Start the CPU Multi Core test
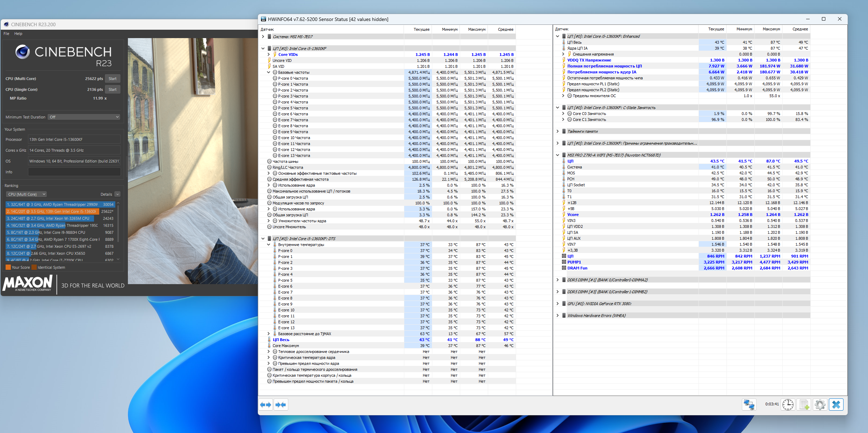The image size is (868, 433). point(113,79)
